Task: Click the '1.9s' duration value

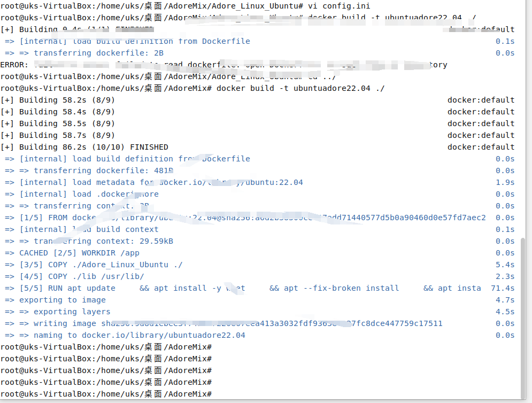Action: 505,182
